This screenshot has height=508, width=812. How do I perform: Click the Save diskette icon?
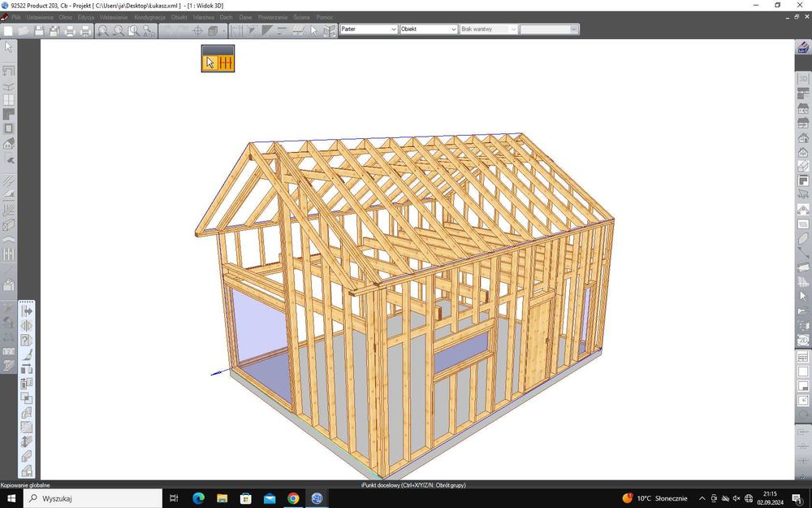39,31
